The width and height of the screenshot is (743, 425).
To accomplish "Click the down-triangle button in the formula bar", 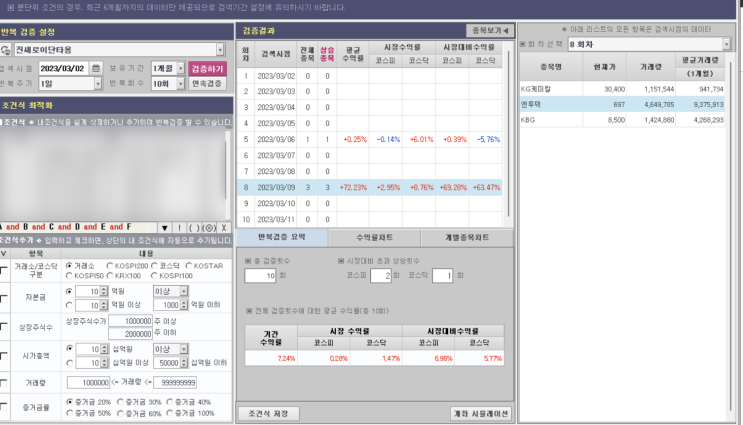I will 164,227.
